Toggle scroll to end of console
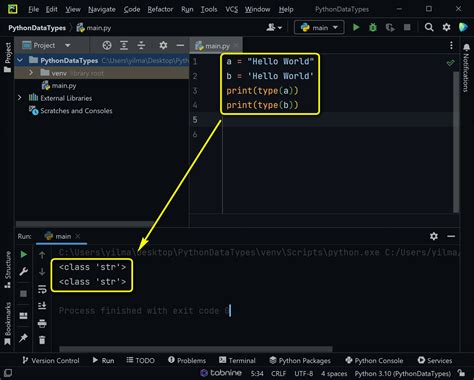 pyautogui.click(x=42, y=305)
